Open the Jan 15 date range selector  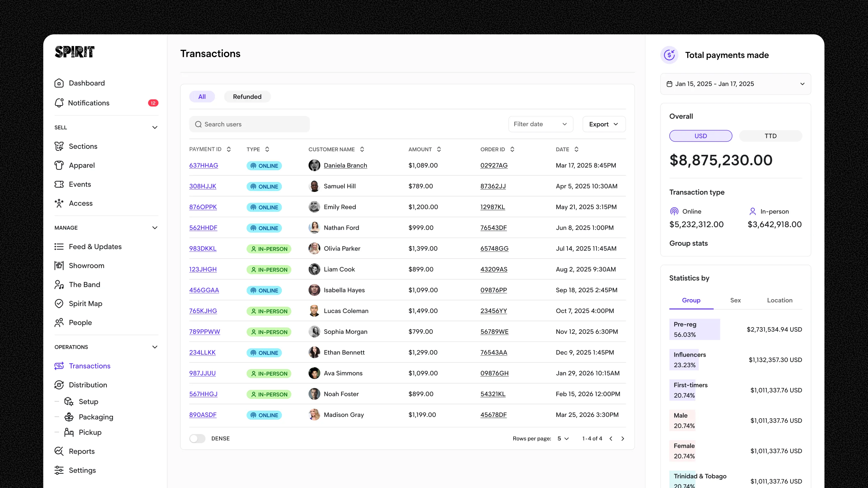click(x=736, y=84)
